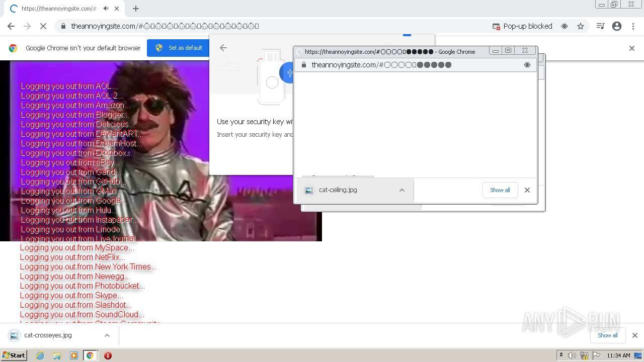The height and width of the screenshot is (362, 644).
Task: Expand cat-crosseyes.jpg download options chevron
Action: click(x=107, y=335)
